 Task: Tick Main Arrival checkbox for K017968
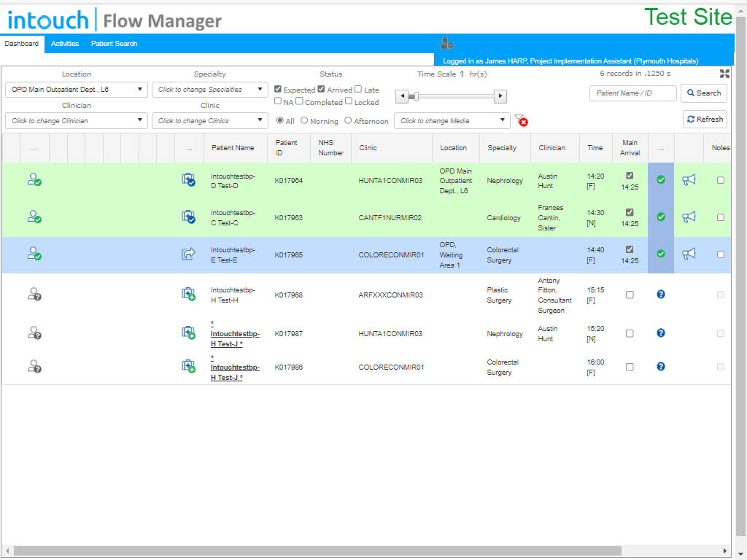630,295
